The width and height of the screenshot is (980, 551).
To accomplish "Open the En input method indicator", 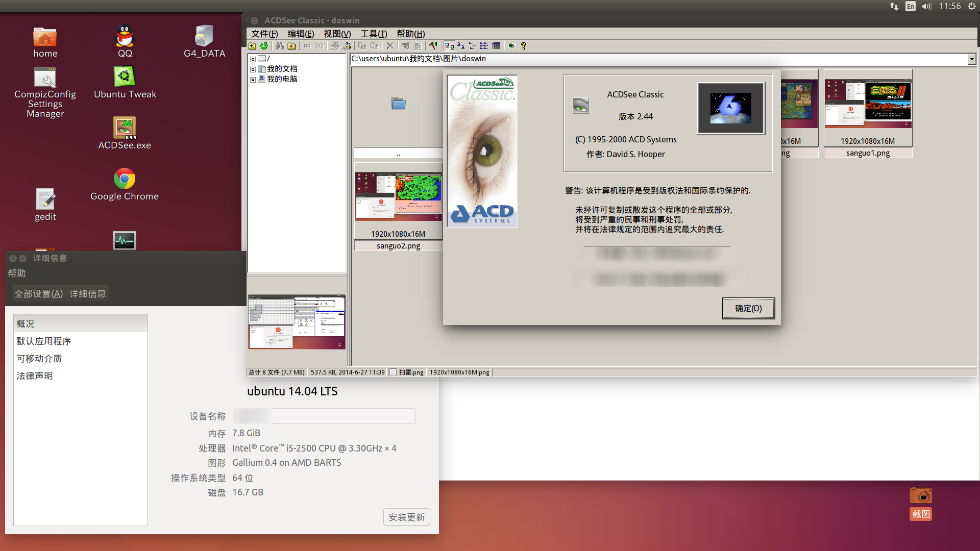I will 911,6.
